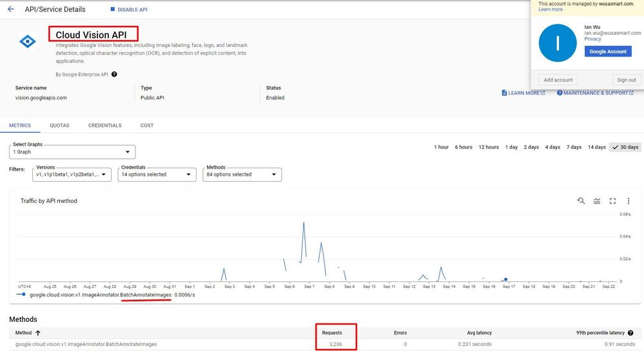Switch to the COST tab
The width and height of the screenshot is (644, 351).
147,125
